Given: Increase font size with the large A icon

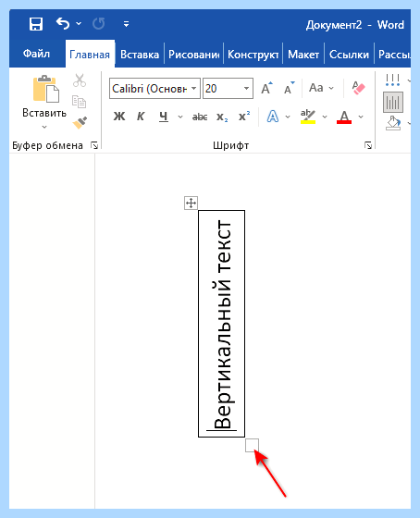Looking at the screenshot, I should click(x=266, y=88).
